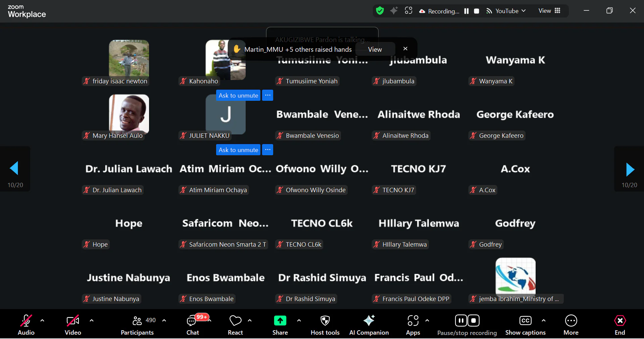The image size is (644, 339).
Task: Toggle Show captions CC button
Action: (x=525, y=325)
